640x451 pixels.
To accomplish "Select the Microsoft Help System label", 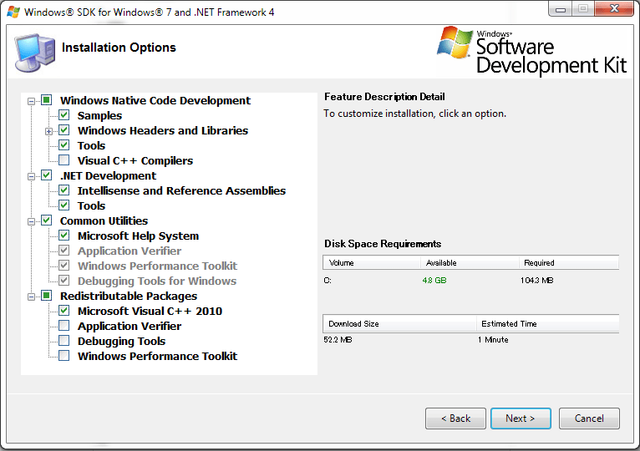I will click(x=138, y=236).
